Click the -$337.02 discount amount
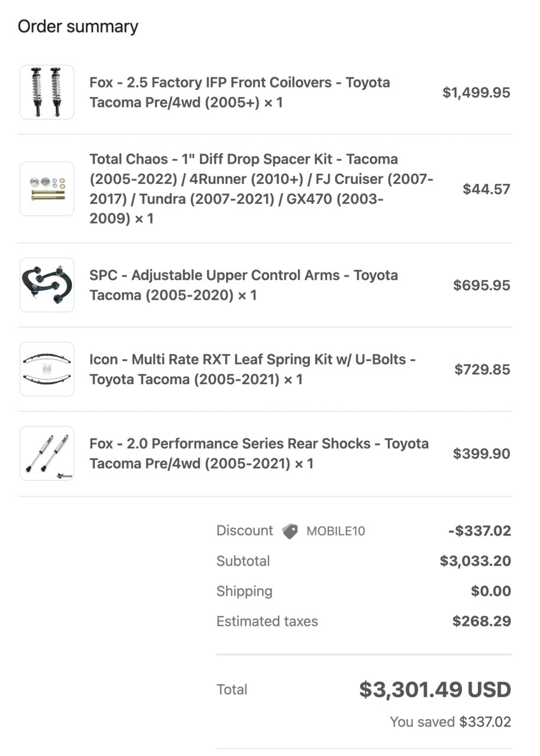The width and height of the screenshot is (540, 756). [479, 531]
